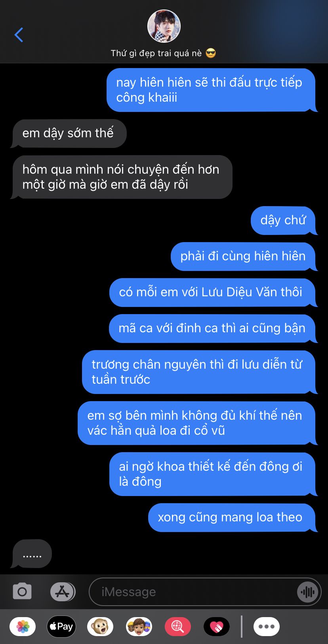
Task: Open Apple Pay in the app drawer
Action: tap(61, 627)
